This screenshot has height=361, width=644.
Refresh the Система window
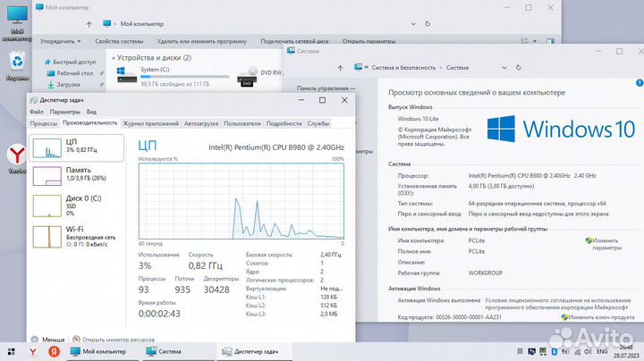518,67
